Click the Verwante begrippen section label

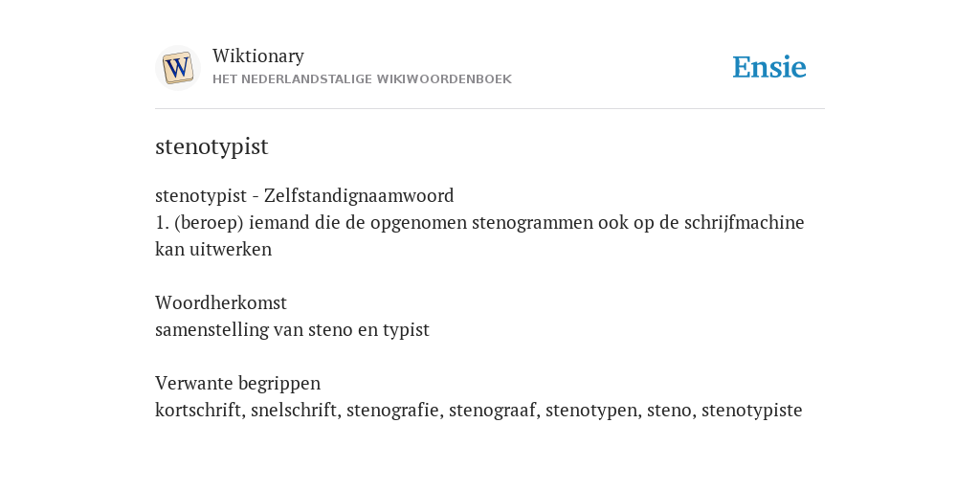point(237,383)
